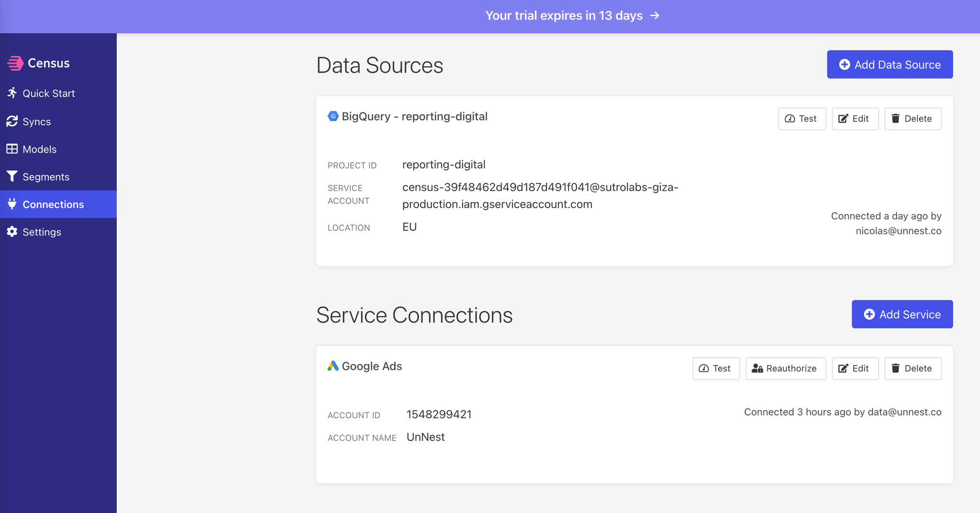Click the Google Ads logo icon
The width and height of the screenshot is (980, 513).
[x=333, y=366]
